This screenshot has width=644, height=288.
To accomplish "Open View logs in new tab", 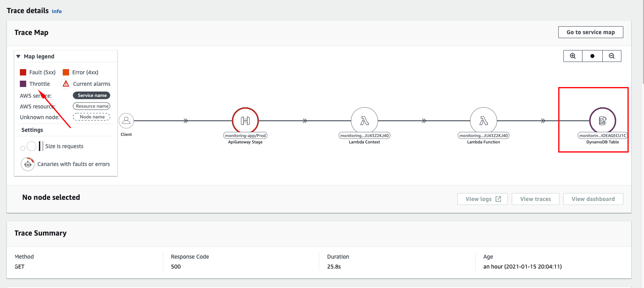I will pos(482,199).
